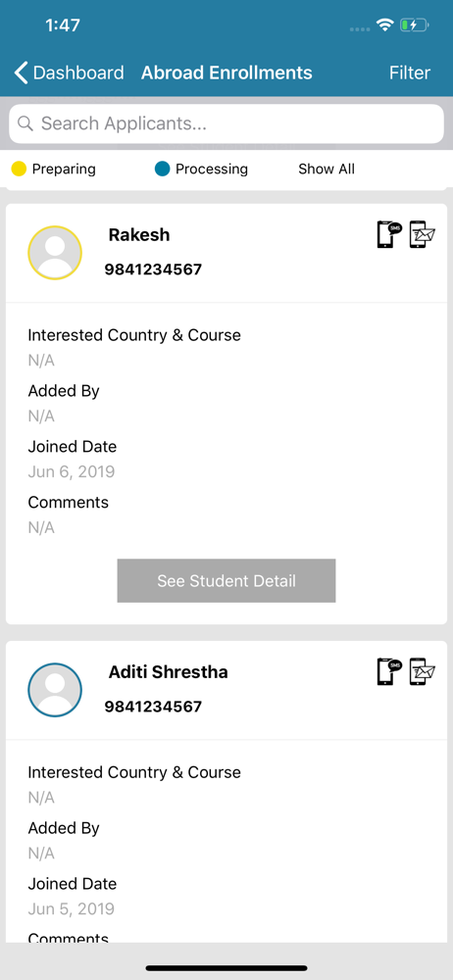Screen dimensions: 453x980
Task: Open the Filter menu in header
Action: tap(410, 73)
